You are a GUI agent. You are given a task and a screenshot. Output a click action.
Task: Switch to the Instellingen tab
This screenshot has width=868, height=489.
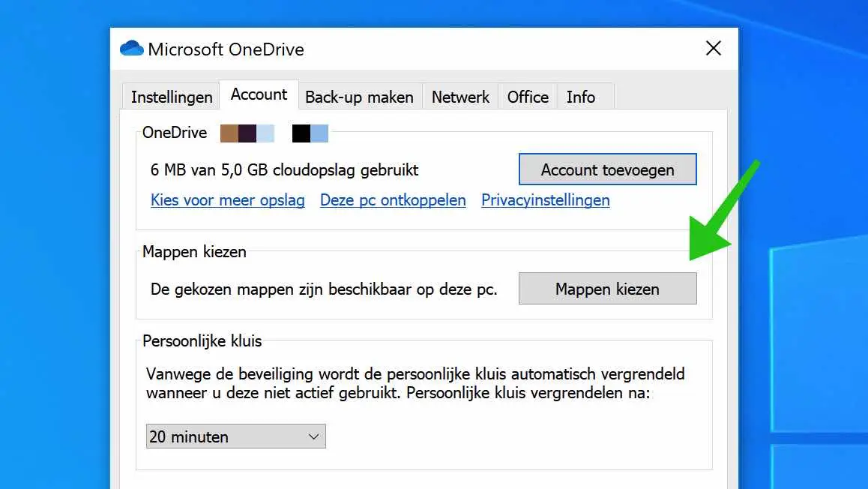click(171, 97)
